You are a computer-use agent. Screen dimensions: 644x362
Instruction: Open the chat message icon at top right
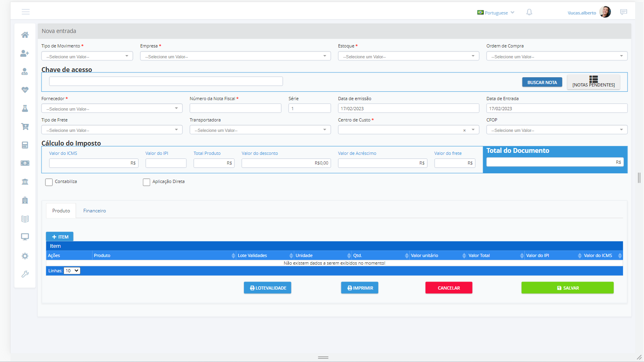point(623,12)
